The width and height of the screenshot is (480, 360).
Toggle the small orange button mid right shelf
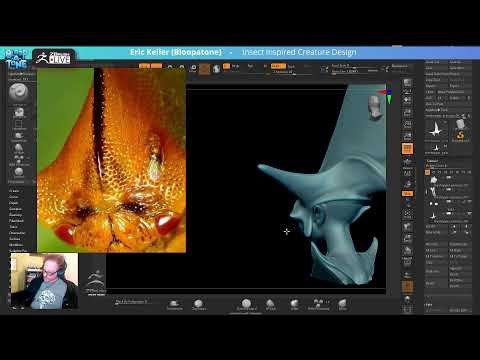pos(407,193)
